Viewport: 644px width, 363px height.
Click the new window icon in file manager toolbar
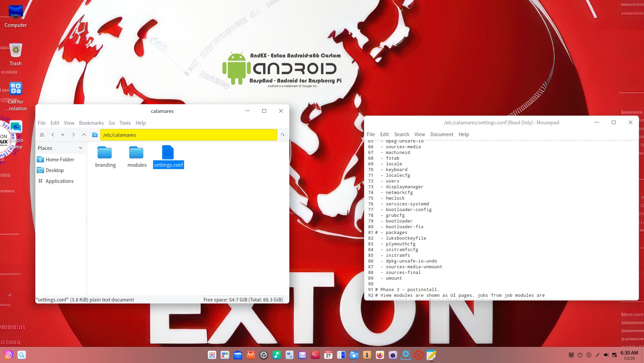pyautogui.click(x=42, y=135)
